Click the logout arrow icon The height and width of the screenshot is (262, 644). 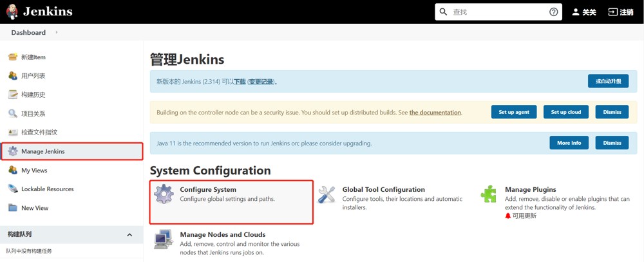613,12
